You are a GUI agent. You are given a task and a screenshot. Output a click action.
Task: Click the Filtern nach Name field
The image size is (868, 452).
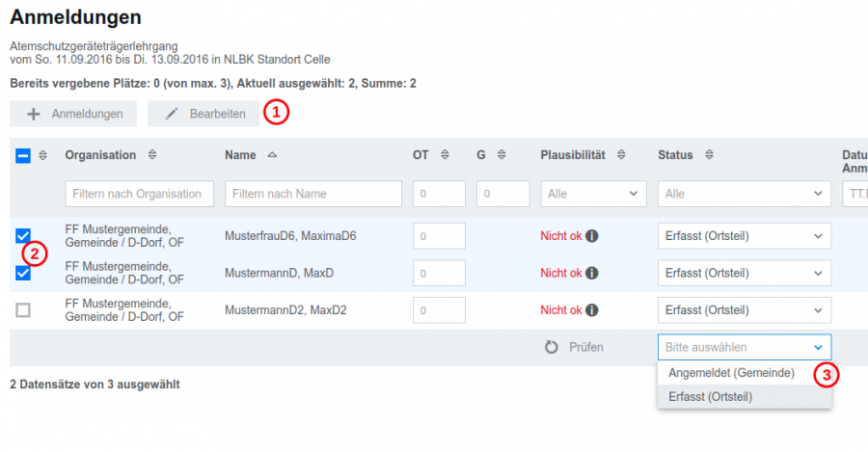point(313,194)
